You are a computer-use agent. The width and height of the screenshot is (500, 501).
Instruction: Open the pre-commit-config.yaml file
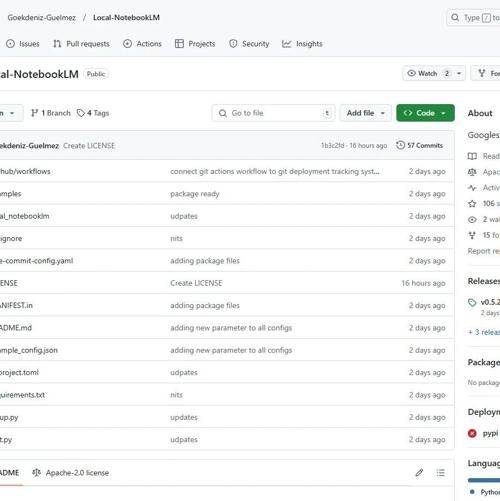(36, 261)
